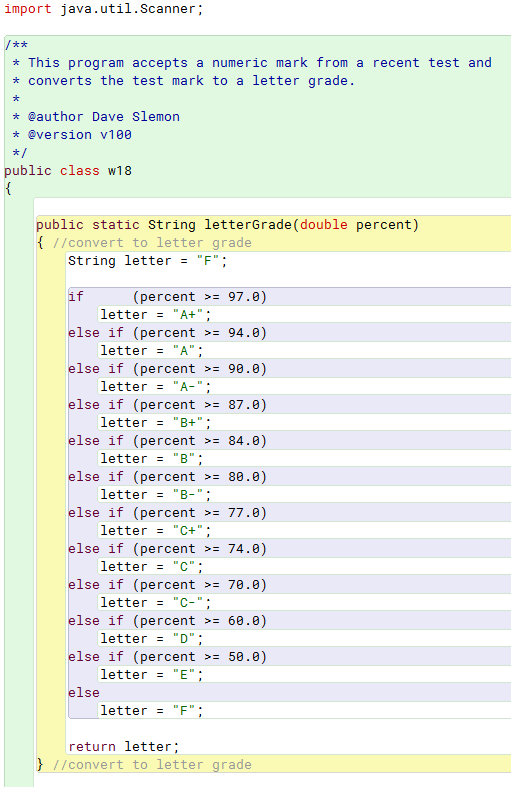Viewport: 511px width, 787px height.
Task: Click else if (percent >= 87.0) line
Action: point(168,405)
